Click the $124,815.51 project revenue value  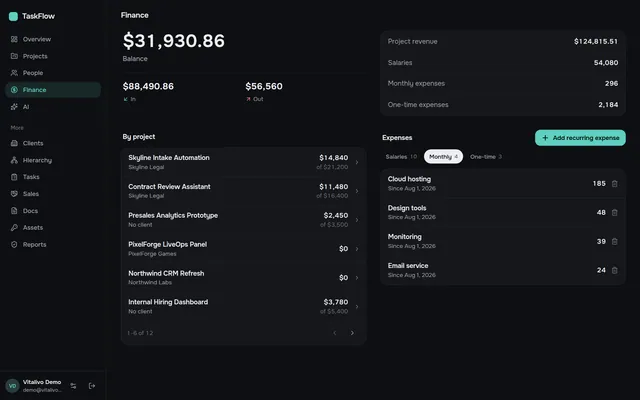596,41
